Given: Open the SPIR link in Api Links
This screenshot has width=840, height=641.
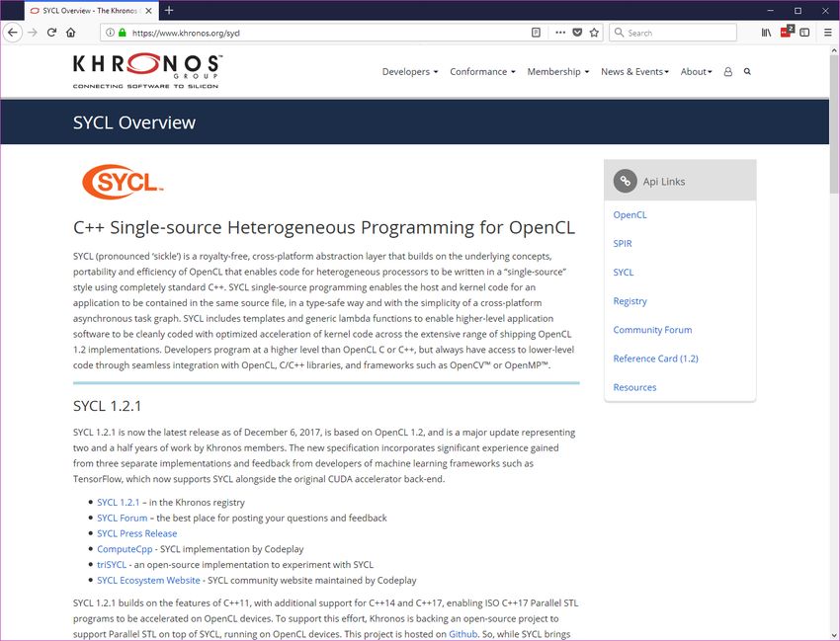Looking at the screenshot, I should point(623,244).
